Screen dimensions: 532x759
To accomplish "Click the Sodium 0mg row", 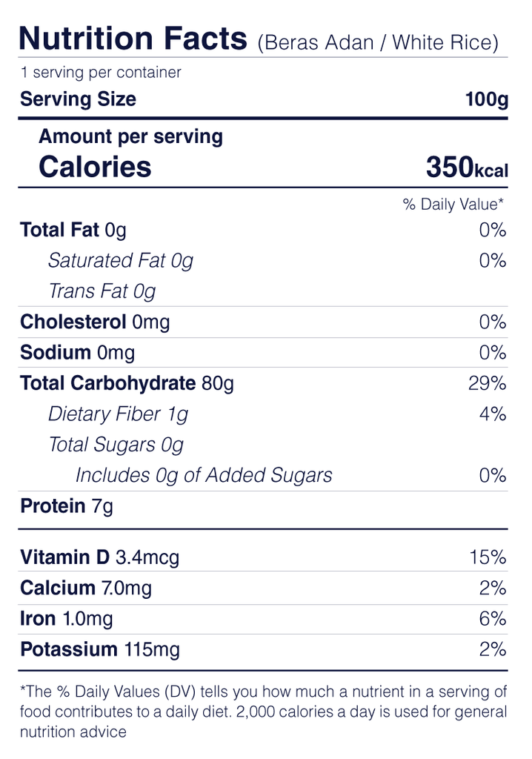I will [x=78, y=353].
